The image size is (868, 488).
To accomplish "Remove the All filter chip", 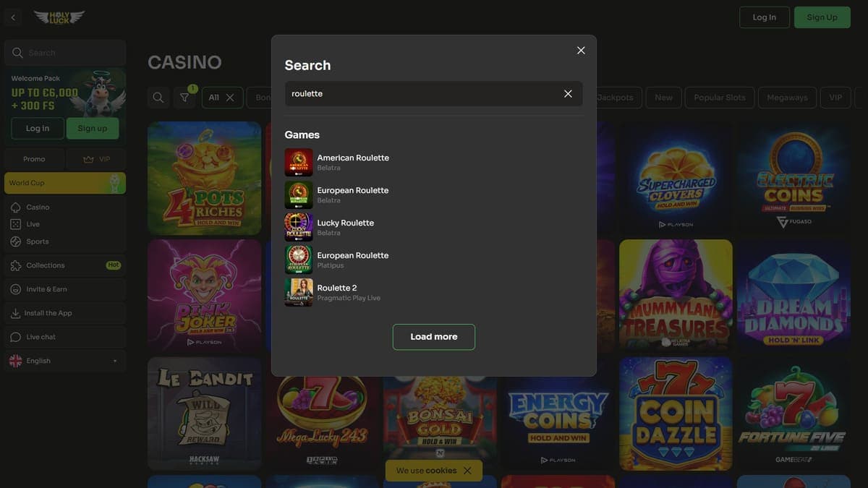I will click(230, 98).
